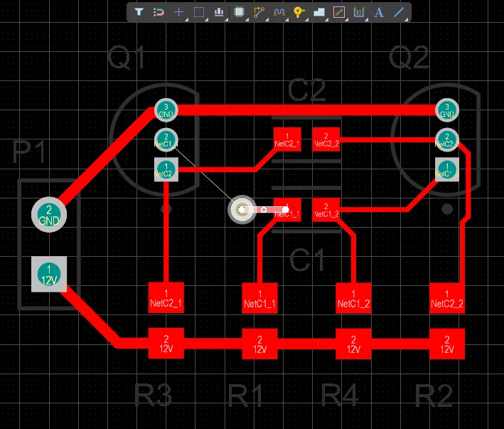Select R1 pad 2 12V

click(x=259, y=344)
